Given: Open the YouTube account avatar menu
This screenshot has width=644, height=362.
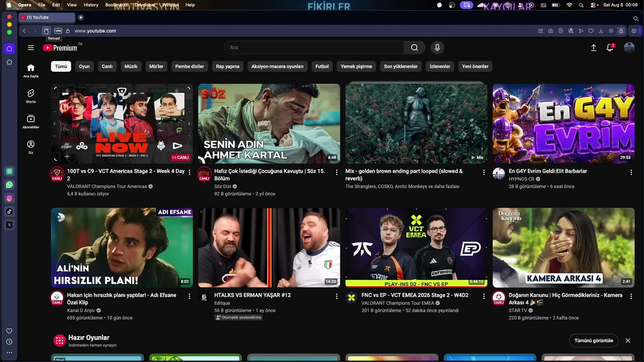Looking at the screenshot, I should coord(629,47).
